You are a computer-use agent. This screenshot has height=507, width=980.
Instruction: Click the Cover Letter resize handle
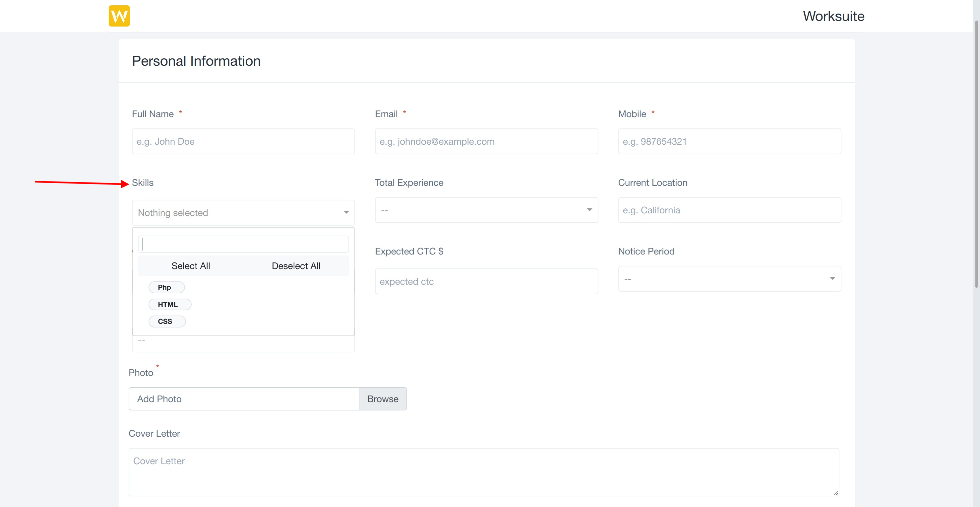coord(835,492)
